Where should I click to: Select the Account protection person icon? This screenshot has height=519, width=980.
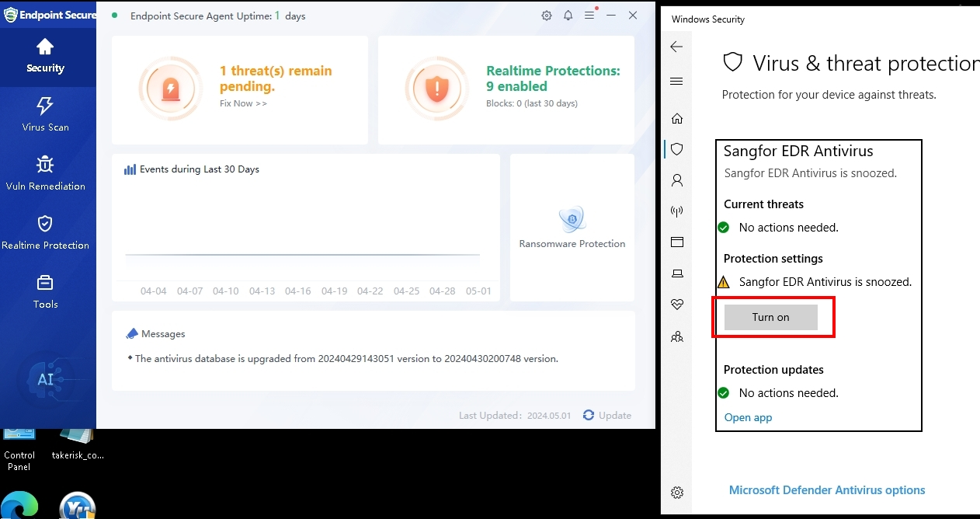point(676,179)
